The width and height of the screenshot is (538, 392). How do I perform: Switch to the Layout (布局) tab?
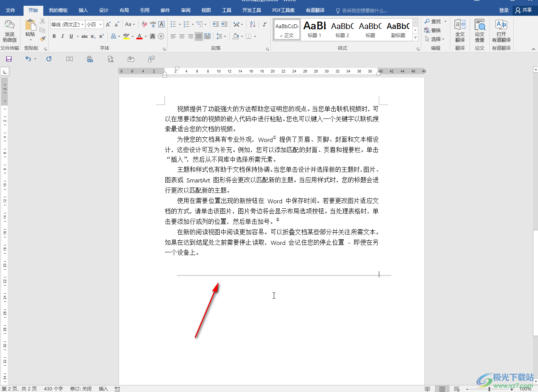tap(124, 10)
